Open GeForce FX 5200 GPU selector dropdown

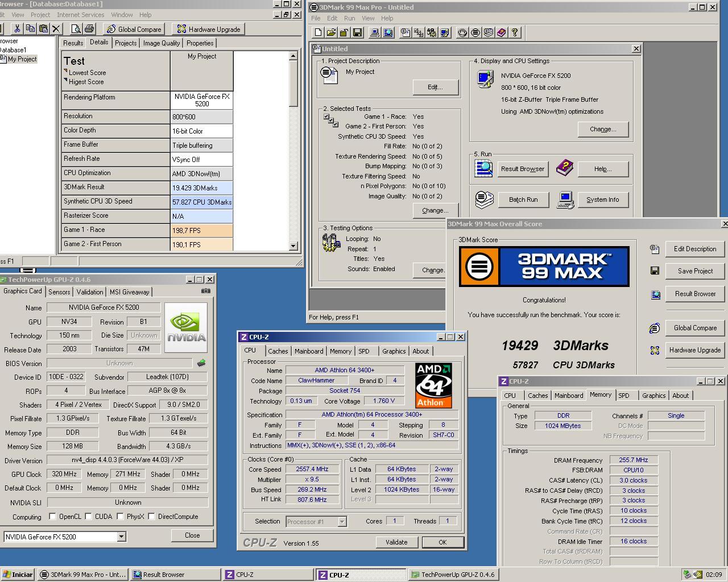(x=121, y=537)
